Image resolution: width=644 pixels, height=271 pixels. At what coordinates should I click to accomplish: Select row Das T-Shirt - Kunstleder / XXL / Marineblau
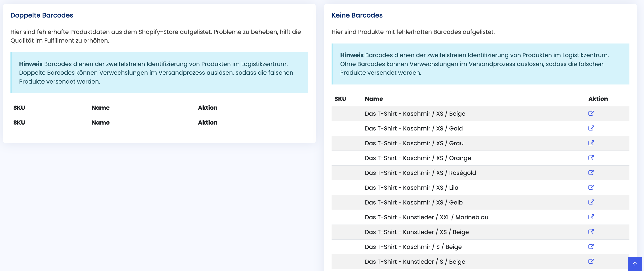[x=426, y=217]
